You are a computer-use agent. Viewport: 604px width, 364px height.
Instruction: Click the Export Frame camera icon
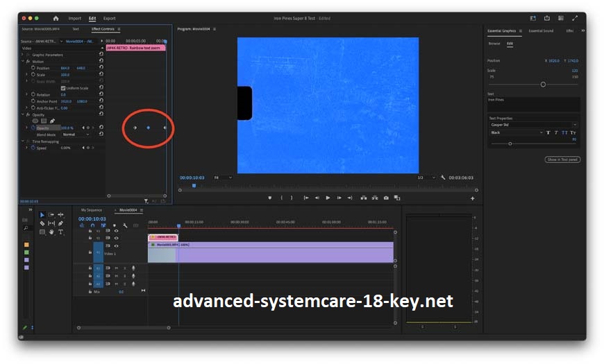(x=385, y=198)
